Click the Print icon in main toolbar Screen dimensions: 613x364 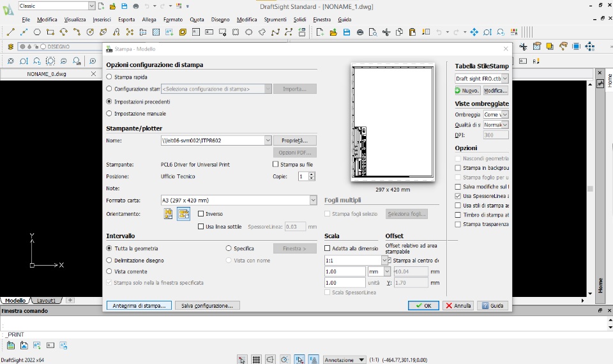click(359, 32)
